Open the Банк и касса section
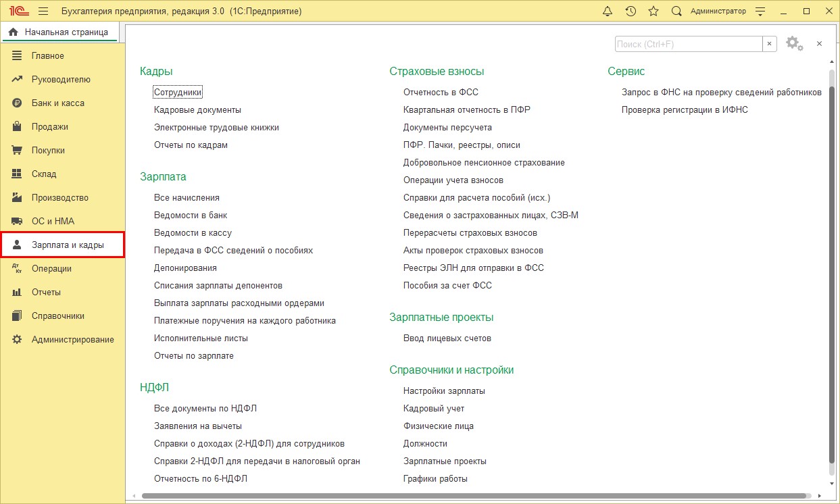840x504 pixels. (57, 103)
